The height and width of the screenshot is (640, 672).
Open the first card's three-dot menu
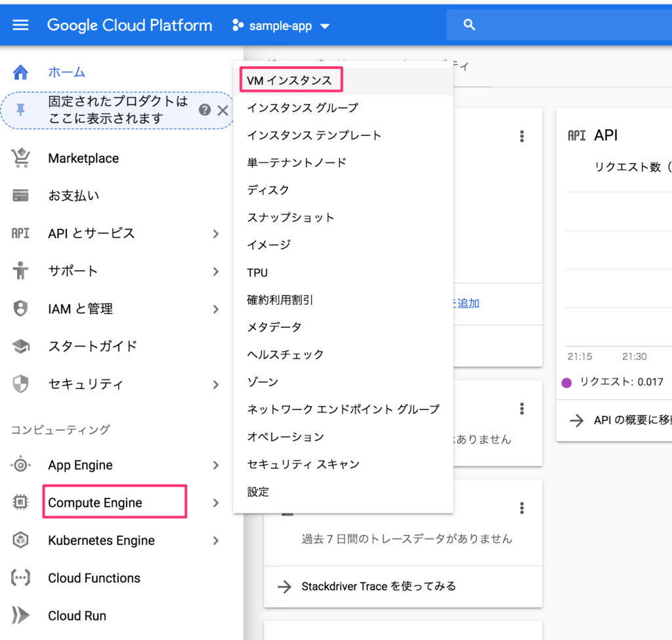(x=522, y=136)
